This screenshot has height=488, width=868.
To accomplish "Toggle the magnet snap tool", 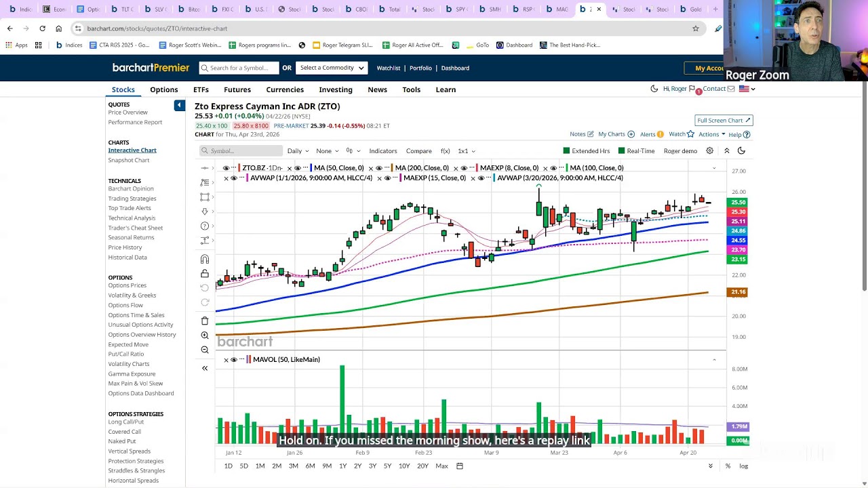I will coord(205,259).
